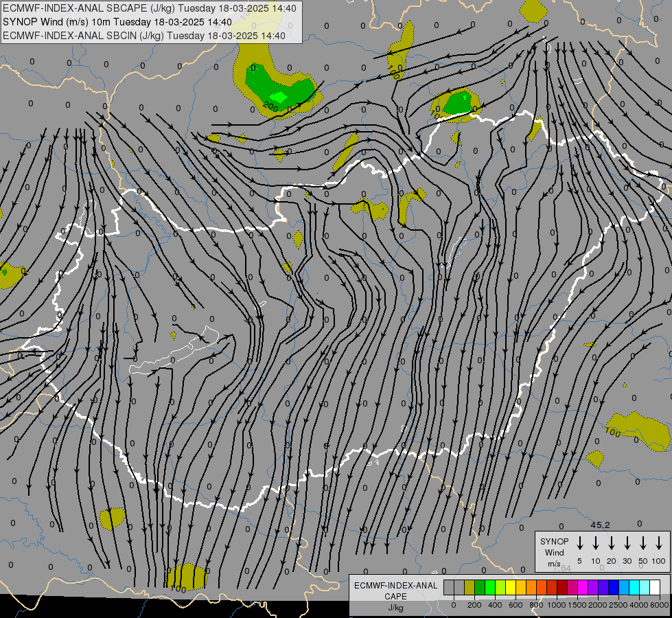Click the bright green CAPE maximum at top
The height and width of the screenshot is (618, 672).
(279, 97)
